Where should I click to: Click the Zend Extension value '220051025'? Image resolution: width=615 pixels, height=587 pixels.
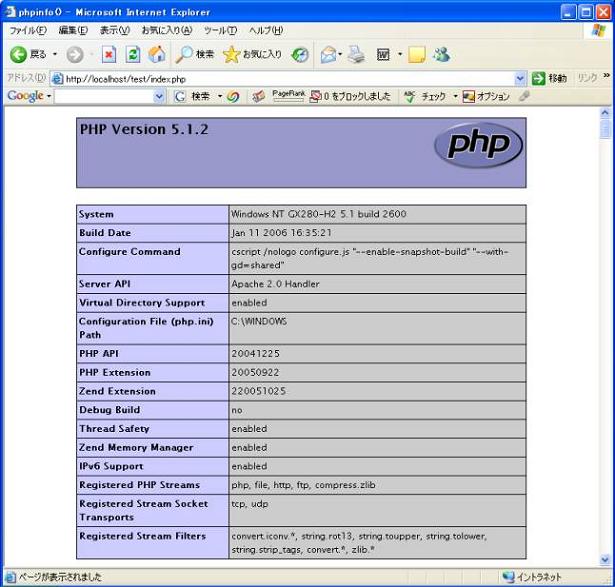click(x=258, y=391)
